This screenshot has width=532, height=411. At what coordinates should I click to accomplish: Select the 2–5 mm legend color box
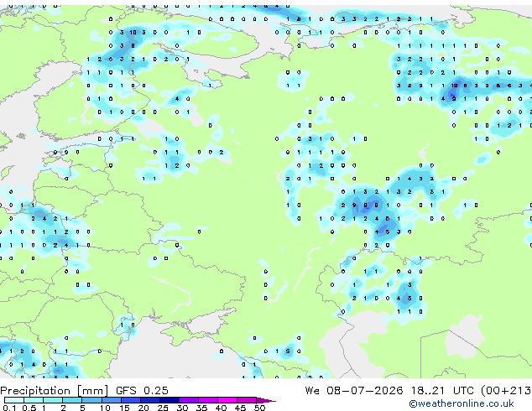(x=72, y=400)
